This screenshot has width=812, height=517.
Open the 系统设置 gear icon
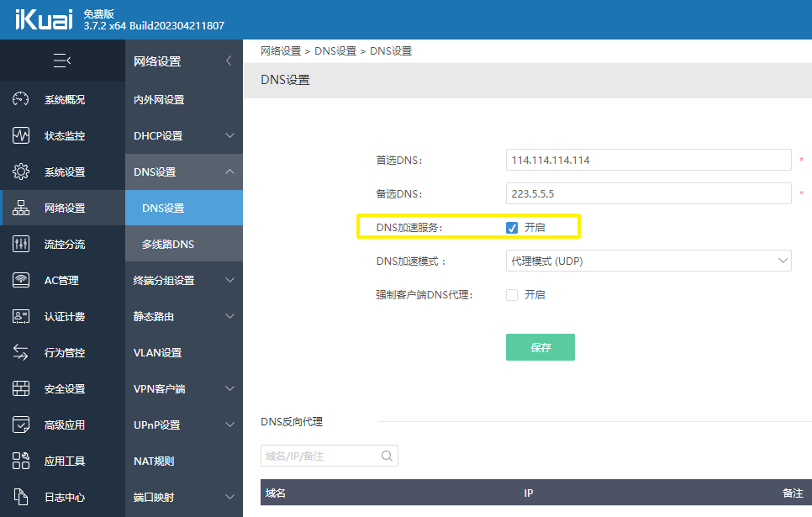[x=21, y=171]
